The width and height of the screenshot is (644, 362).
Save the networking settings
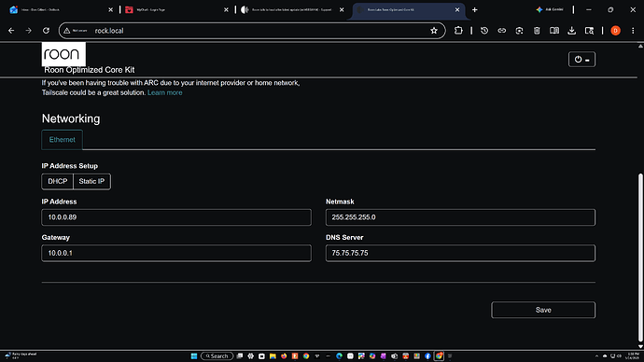(x=543, y=310)
